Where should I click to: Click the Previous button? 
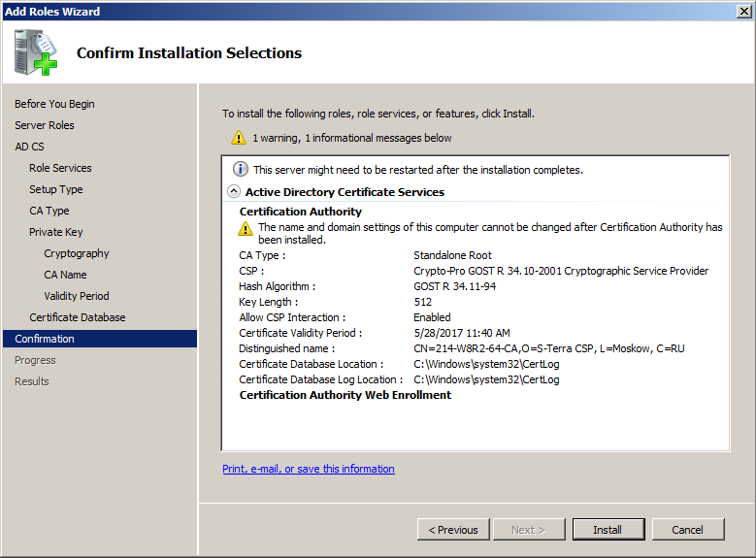tap(453, 530)
